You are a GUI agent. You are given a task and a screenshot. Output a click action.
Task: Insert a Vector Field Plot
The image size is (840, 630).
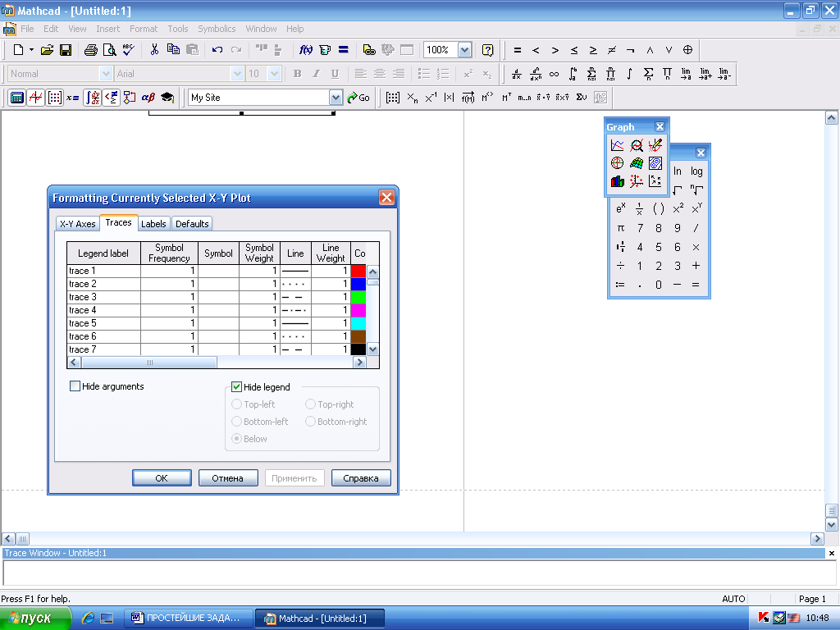click(x=655, y=181)
